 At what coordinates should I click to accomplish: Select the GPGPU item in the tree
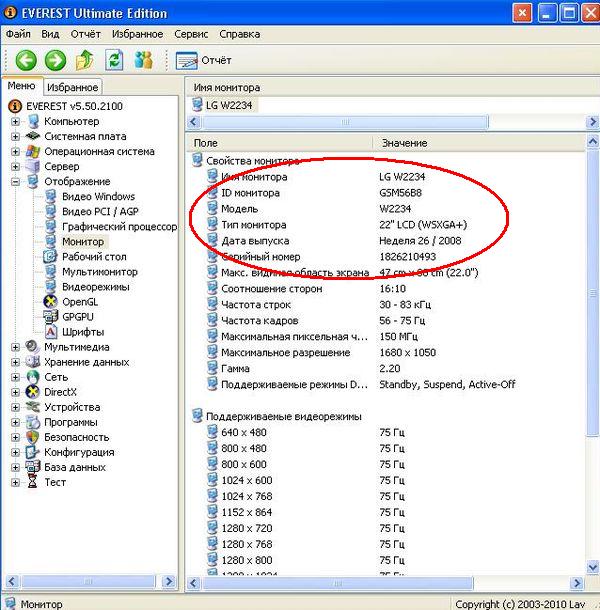[77, 317]
